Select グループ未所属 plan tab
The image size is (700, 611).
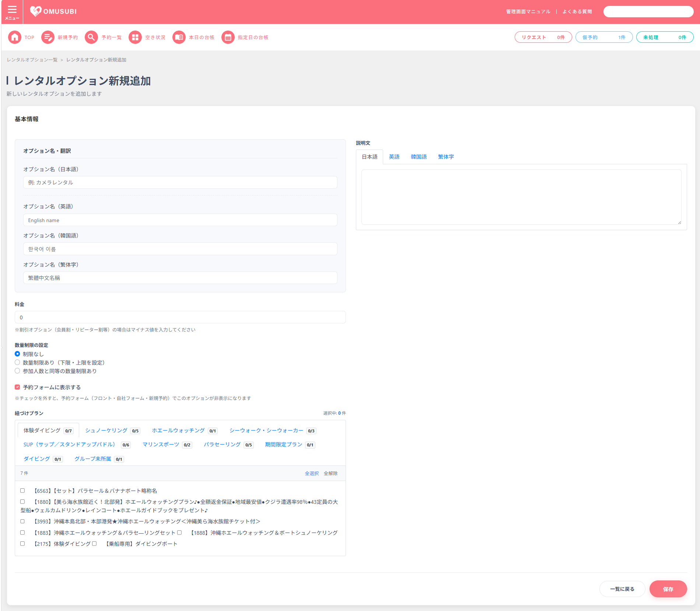[99, 459]
